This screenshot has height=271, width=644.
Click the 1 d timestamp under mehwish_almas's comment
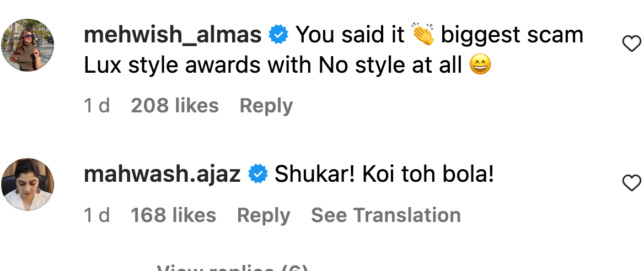pyautogui.click(x=97, y=106)
